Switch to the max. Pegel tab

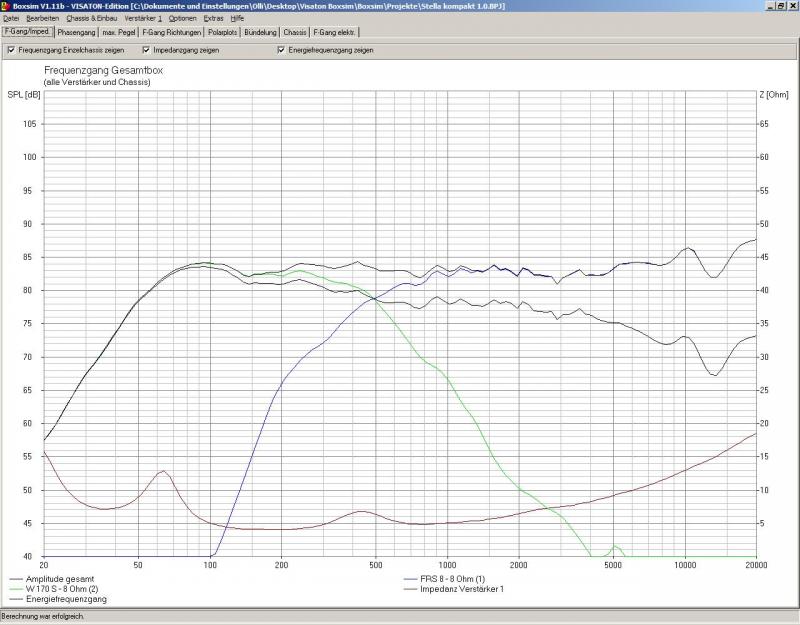[120, 32]
